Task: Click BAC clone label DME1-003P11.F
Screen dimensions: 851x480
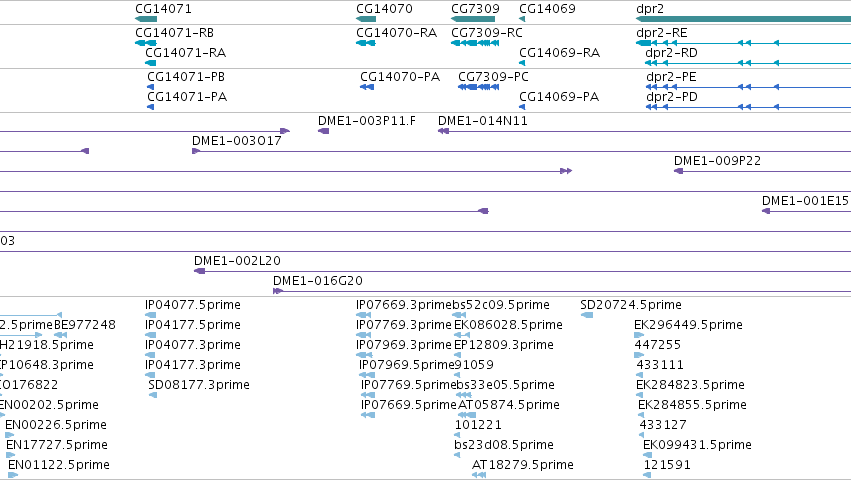Action: pos(367,121)
